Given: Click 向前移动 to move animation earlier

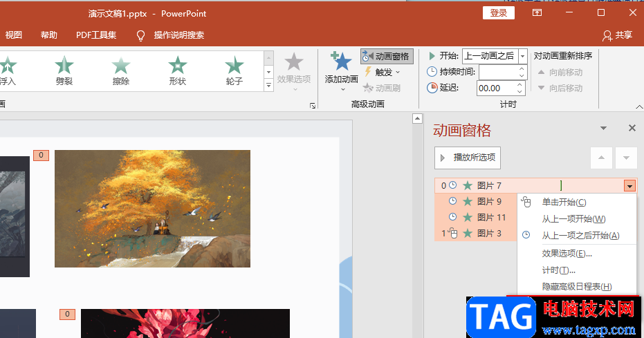Looking at the screenshot, I should 560,72.
